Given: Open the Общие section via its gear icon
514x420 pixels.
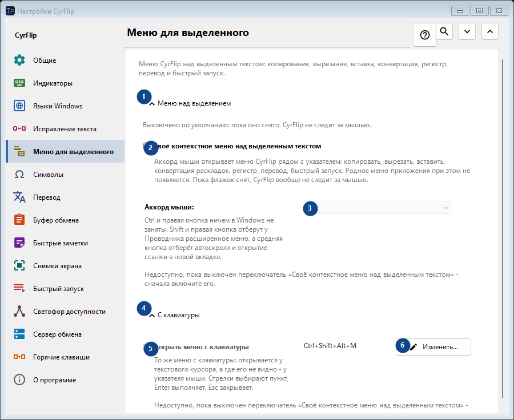Looking at the screenshot, I should coord(19,60).
